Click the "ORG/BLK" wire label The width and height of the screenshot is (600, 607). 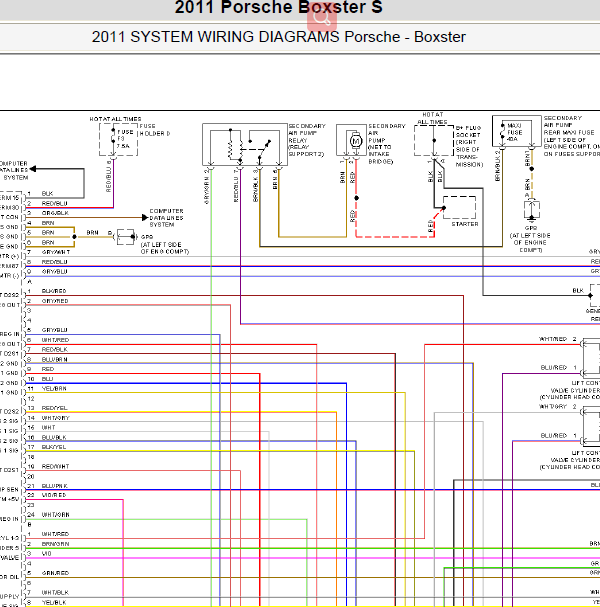coord(55,213)
